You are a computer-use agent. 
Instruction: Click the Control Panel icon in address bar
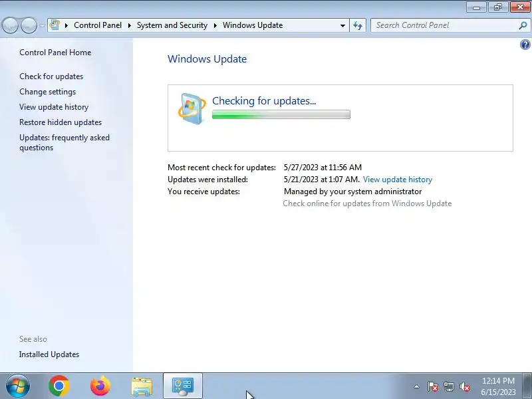click(55, 25)
